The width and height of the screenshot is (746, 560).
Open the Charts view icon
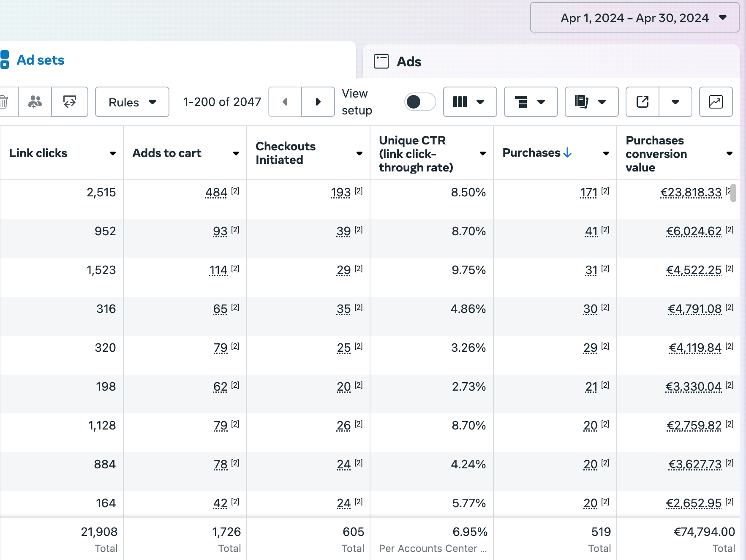click(716, 102)
